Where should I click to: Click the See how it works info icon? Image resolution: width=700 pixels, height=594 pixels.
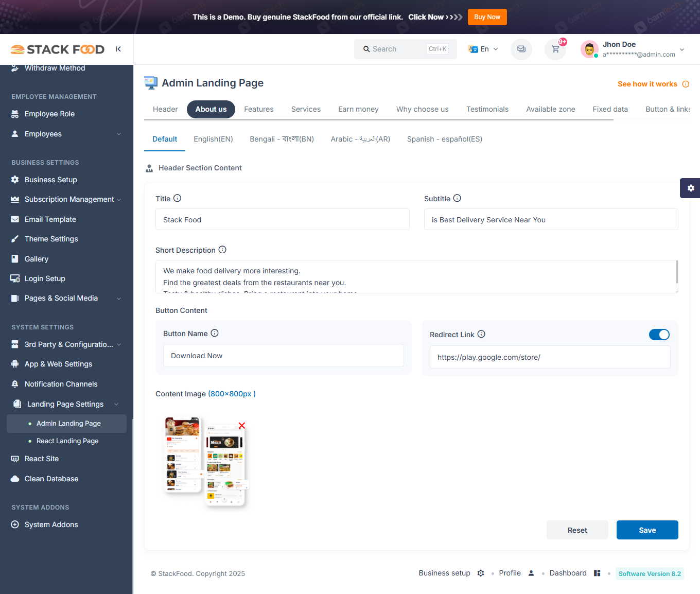pyautogui.click(x=686, y=84)
